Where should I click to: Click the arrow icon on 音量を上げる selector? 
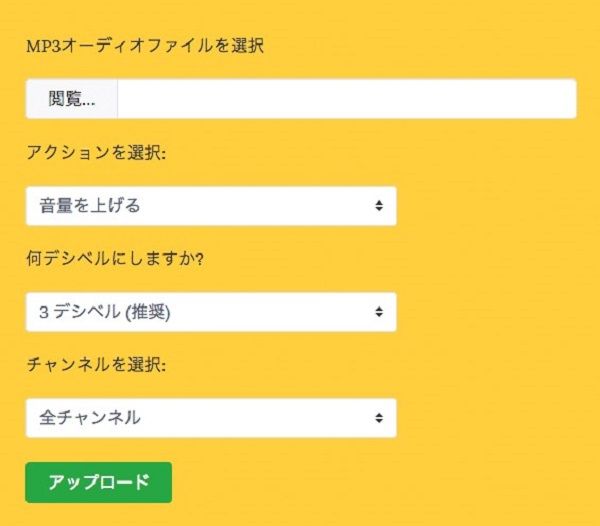[x=379, y=206]
